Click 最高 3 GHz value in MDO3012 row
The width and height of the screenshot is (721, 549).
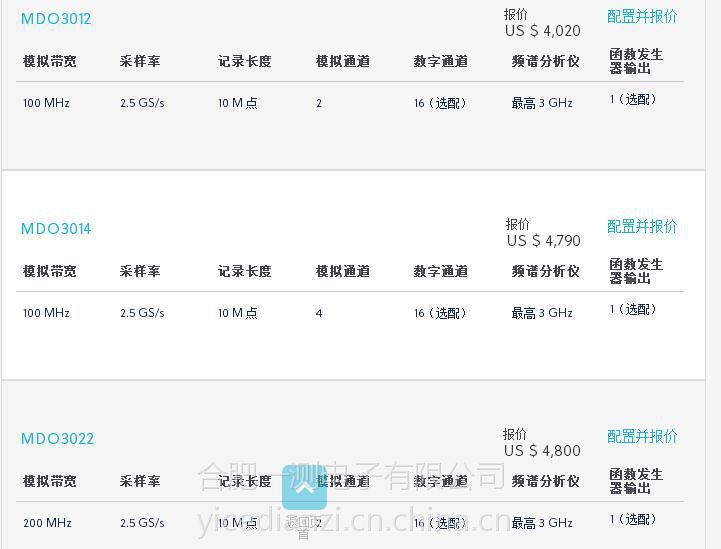point(542,103)
